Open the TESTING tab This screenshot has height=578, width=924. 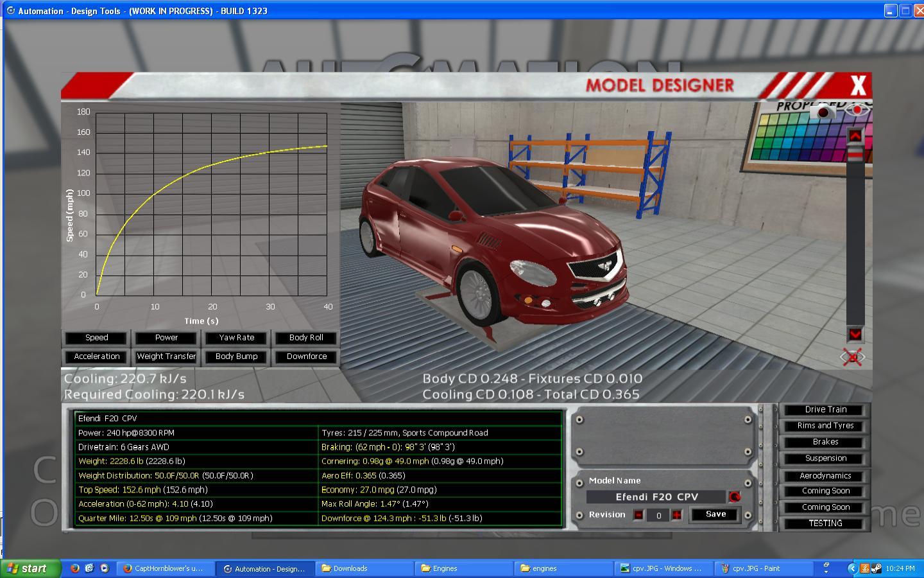[825, 523]
